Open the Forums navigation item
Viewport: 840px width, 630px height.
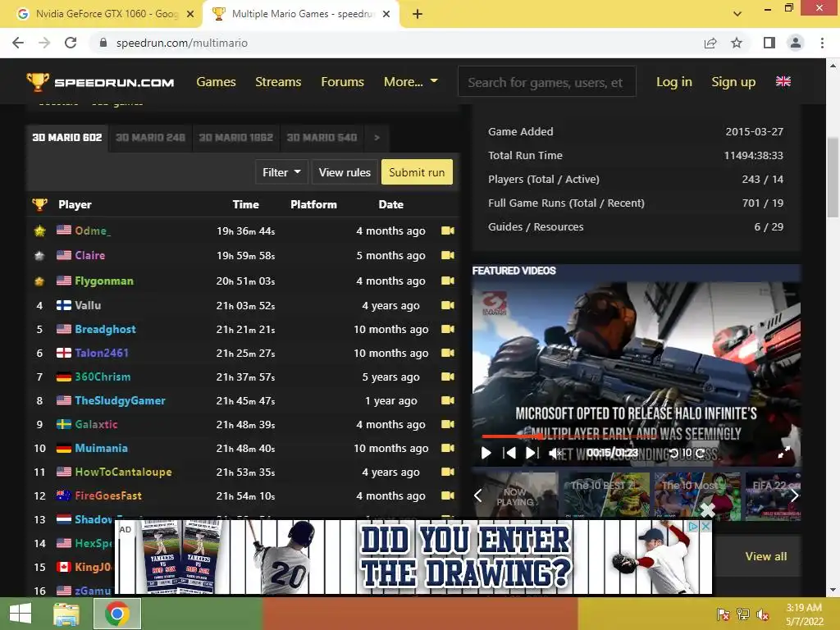(342, 82)
